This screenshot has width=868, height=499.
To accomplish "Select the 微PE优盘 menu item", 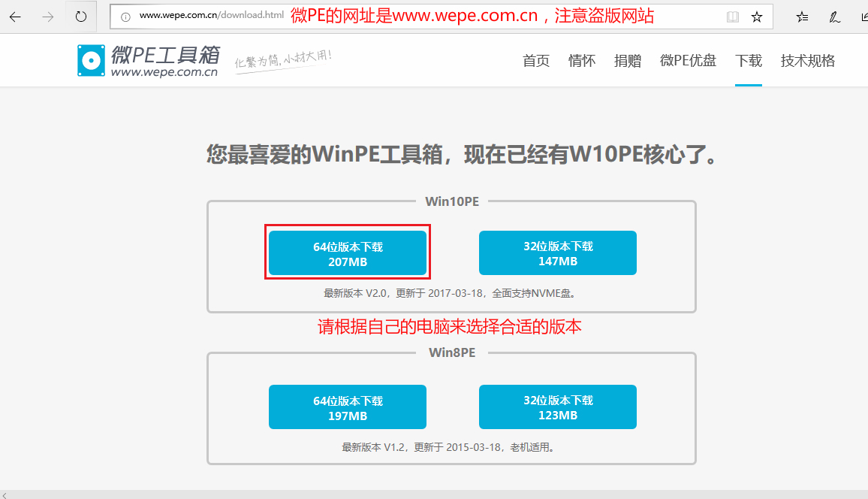I will (x=688, y=61).
